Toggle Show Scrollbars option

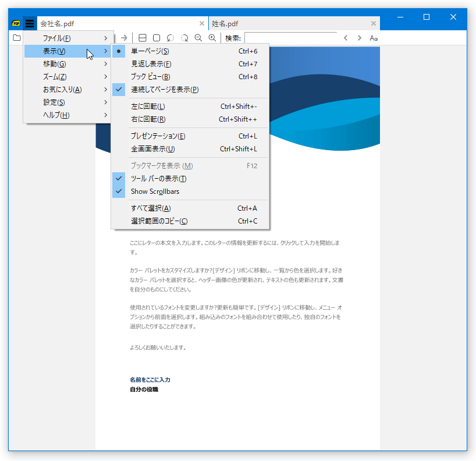coord(190,192)
